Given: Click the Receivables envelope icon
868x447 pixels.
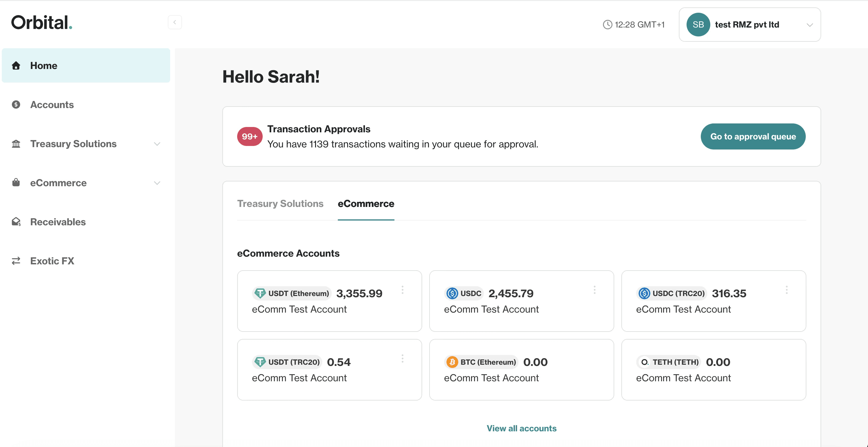Looking at the screenshot, I should click(16, 222).
